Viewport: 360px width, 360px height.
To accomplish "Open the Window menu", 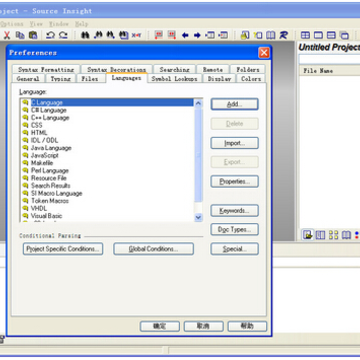I will coord(59,24).
